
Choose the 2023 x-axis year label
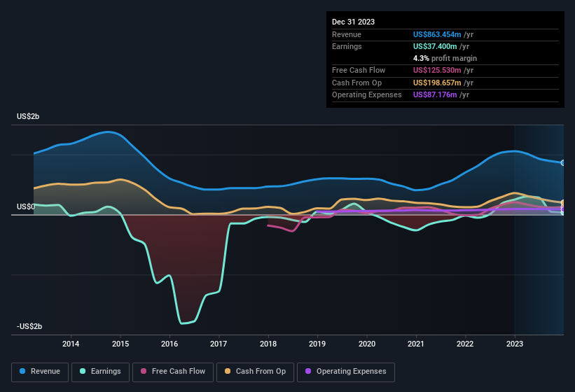pyautogui.click(x=514, y=344)
